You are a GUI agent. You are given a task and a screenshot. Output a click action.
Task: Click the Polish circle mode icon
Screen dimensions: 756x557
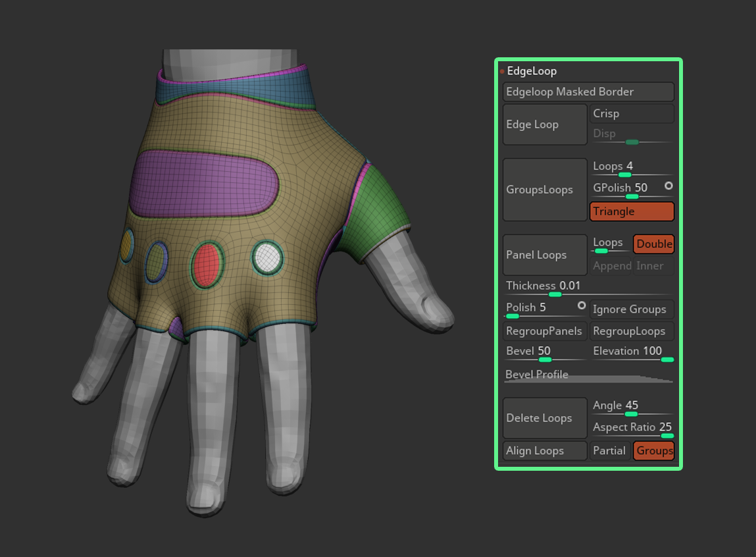582,305
